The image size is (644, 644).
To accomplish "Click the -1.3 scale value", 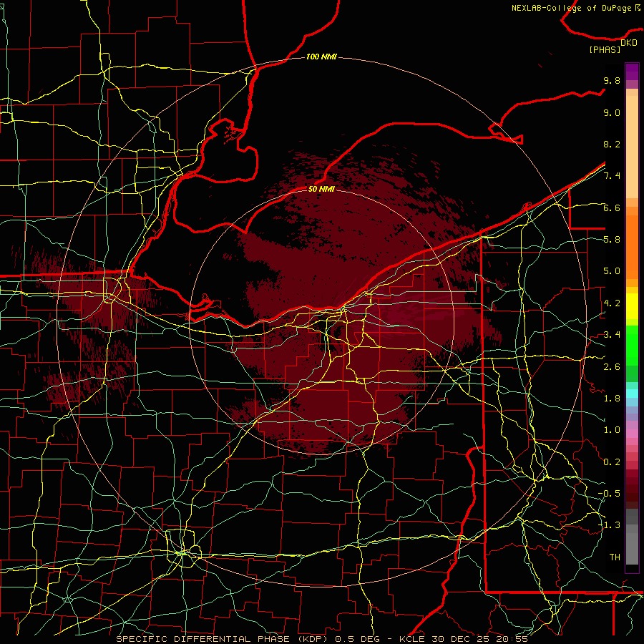I will point(609,525).
